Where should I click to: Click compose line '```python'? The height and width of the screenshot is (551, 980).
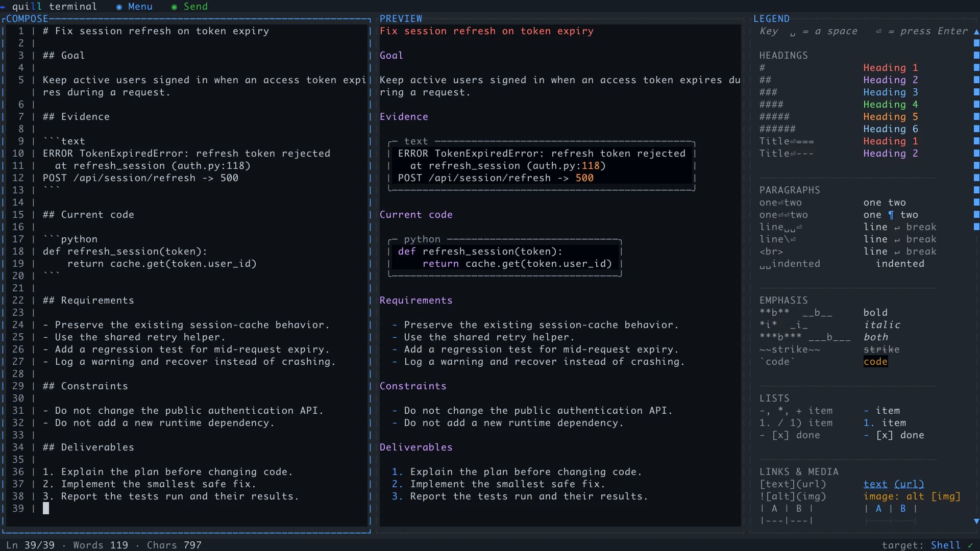click(x=70, y=239)
